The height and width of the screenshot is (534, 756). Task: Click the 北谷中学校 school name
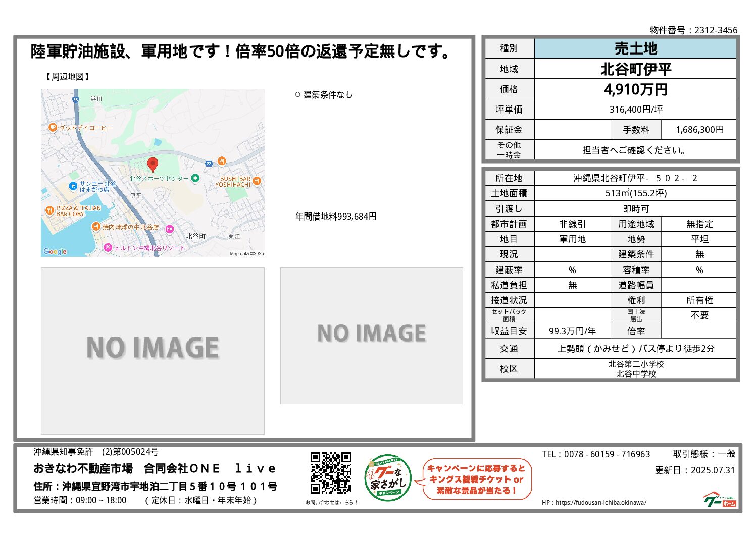click(636, 374)
